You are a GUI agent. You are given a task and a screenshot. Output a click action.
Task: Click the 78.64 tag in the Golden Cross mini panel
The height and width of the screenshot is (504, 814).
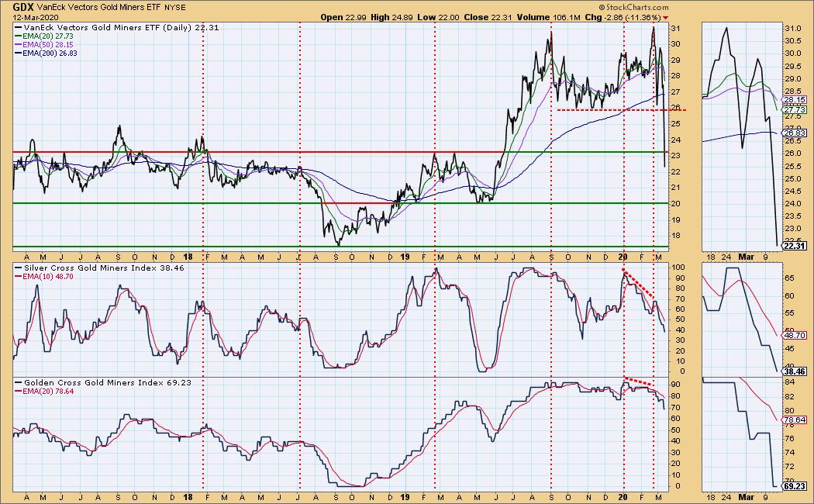pyautogui.click(x=795, y=420)
